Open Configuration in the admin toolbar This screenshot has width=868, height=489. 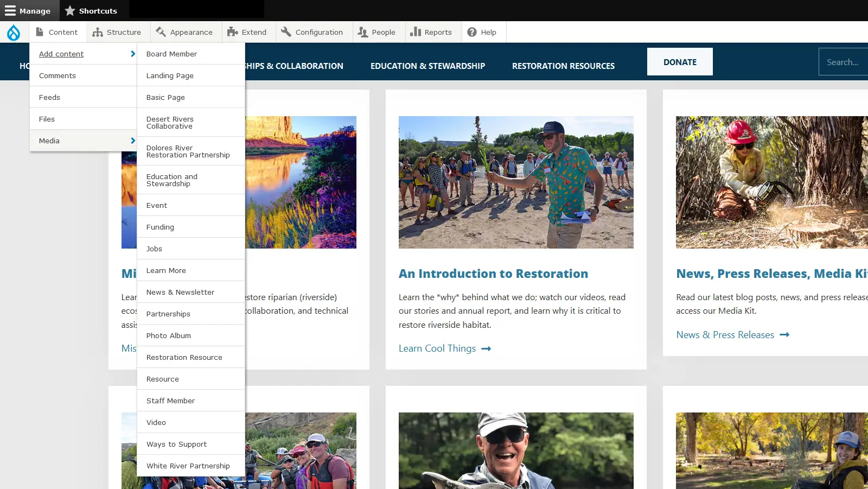(x=312, y=33)
